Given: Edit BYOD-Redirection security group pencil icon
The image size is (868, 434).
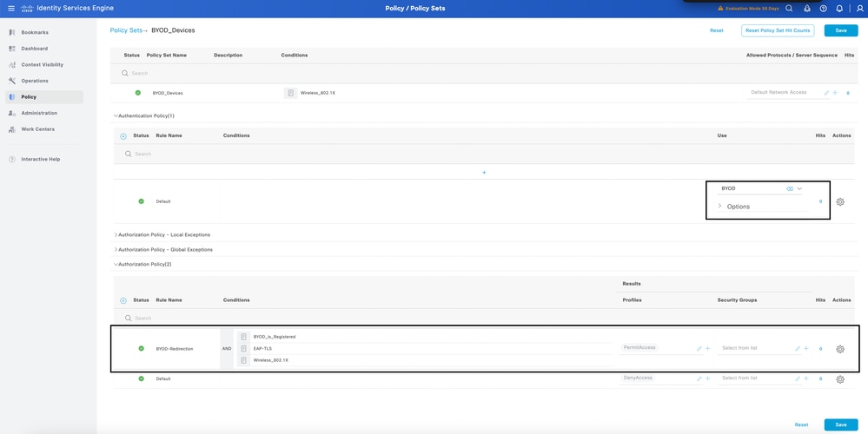Looking at the screenshot, I should point(798,348).
